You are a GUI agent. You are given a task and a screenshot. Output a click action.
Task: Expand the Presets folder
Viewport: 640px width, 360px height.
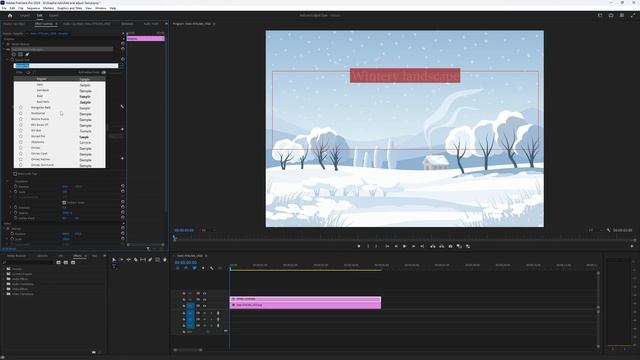(x=4, y=269)
